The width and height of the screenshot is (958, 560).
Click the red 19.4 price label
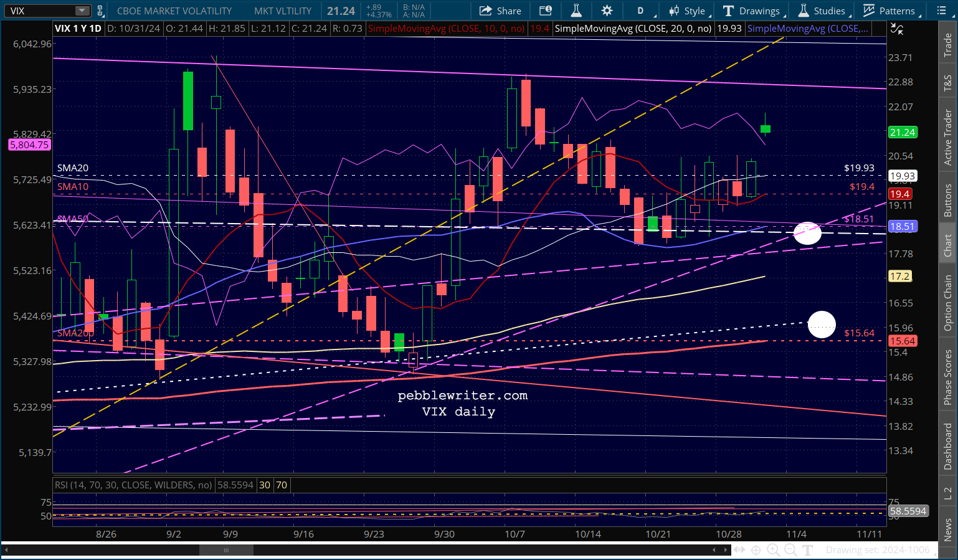coord(900,194)
